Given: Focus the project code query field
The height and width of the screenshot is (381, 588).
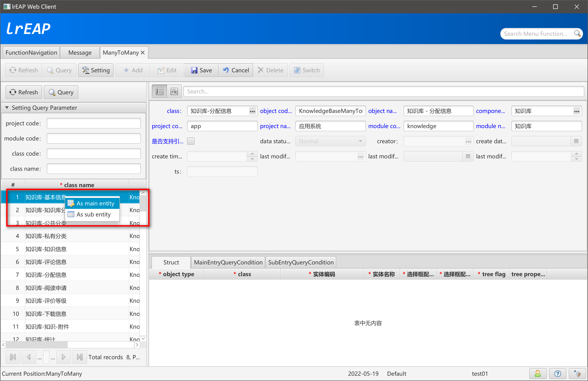Looking at the screenshot, I should coord(94,123).
